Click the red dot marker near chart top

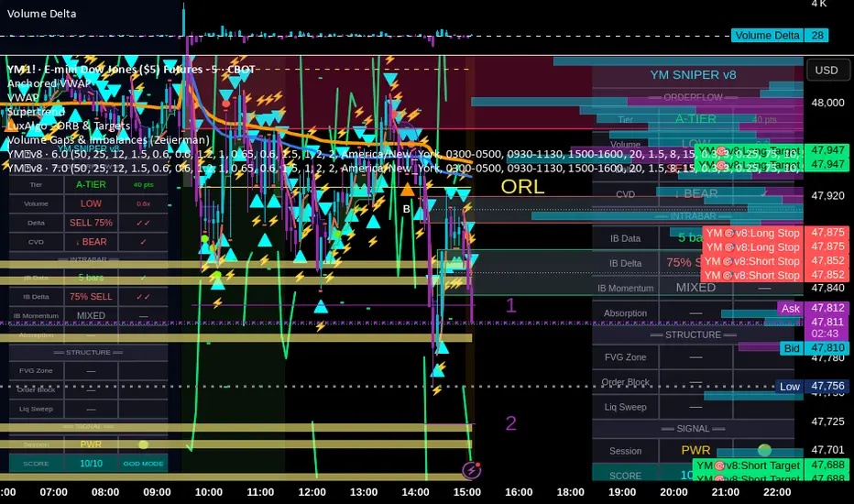coord(226,103)
